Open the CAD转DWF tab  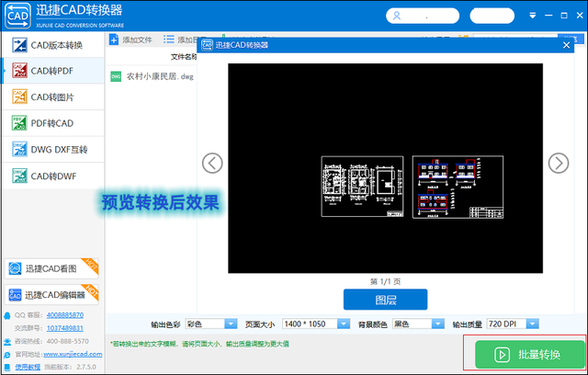pyautogui.click(x=53, y=176)
